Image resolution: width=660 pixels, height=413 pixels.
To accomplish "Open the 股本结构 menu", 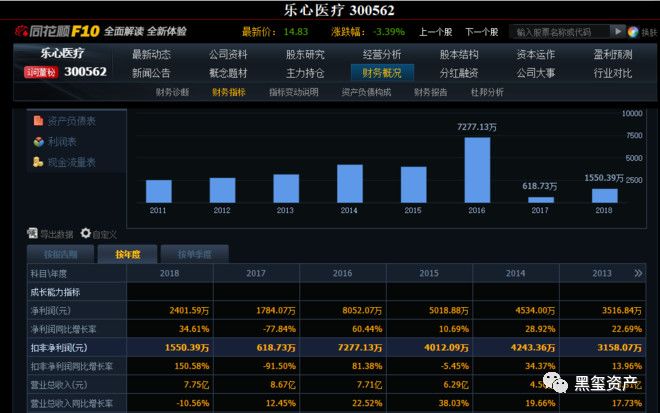I will click(x=459, y=54).
